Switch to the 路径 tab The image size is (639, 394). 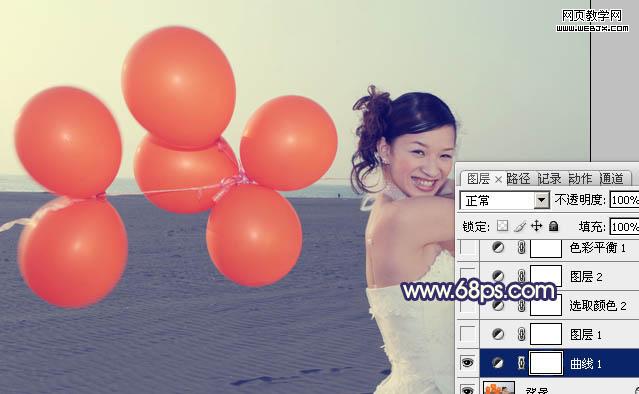pyautogui.click(x=518, y=178)
